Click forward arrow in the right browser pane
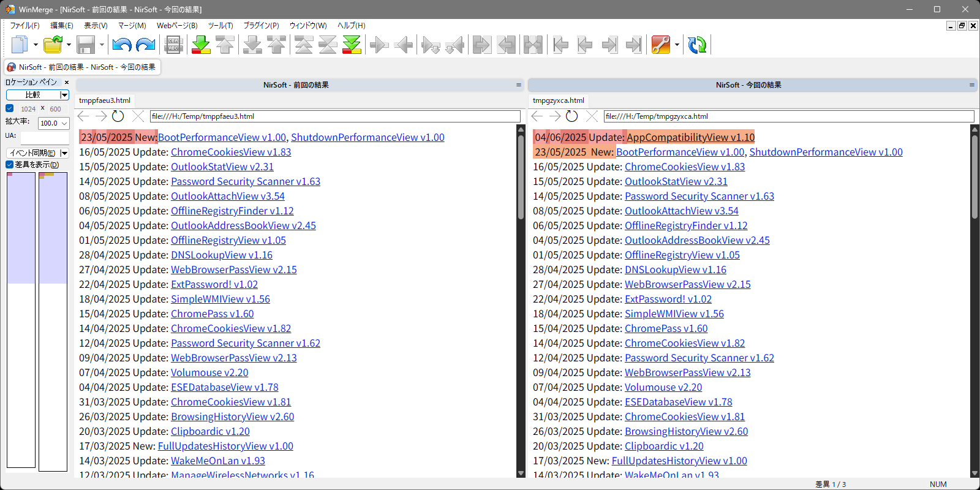The width and height of the screenshot is (980, 490). [x=555, y=116]
